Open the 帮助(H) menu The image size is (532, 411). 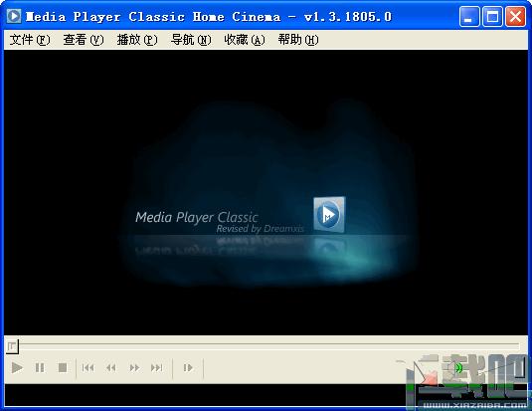(298, 40)
